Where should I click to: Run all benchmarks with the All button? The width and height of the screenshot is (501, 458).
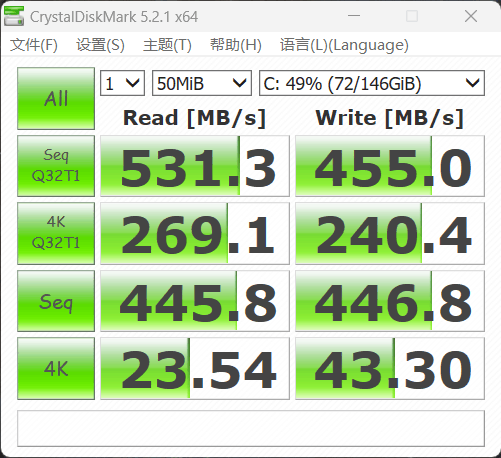point(56,98)
